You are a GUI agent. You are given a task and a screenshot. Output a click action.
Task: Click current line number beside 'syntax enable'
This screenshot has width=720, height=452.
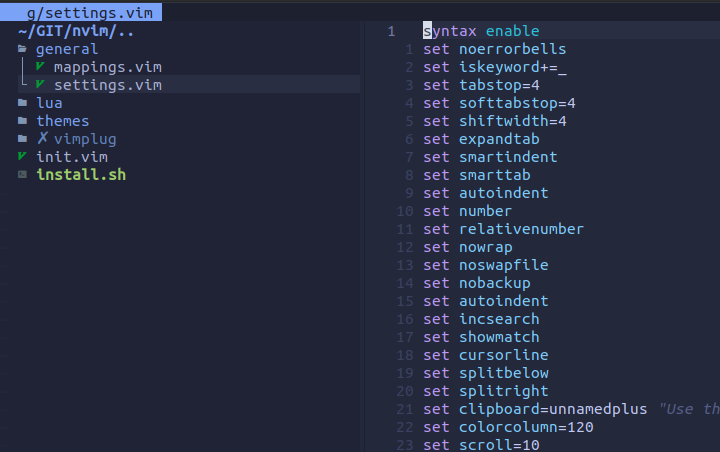(x=391, y=31)
